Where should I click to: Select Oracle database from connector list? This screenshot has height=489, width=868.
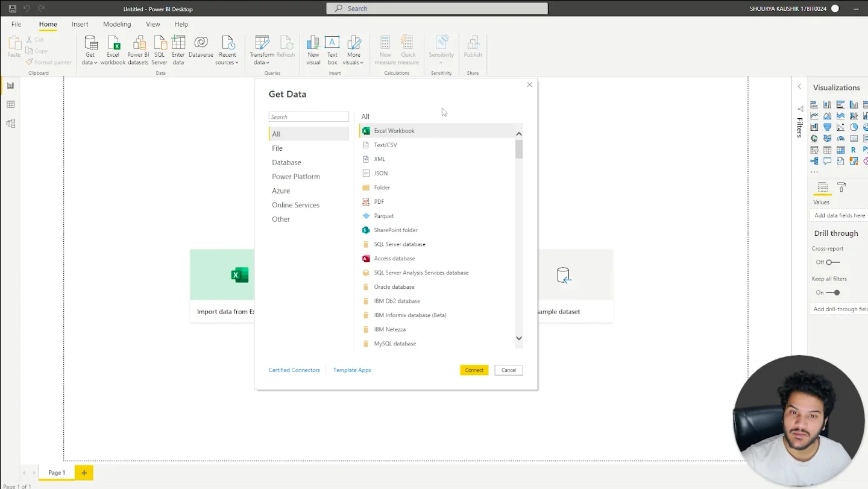[x=394, y=287]
